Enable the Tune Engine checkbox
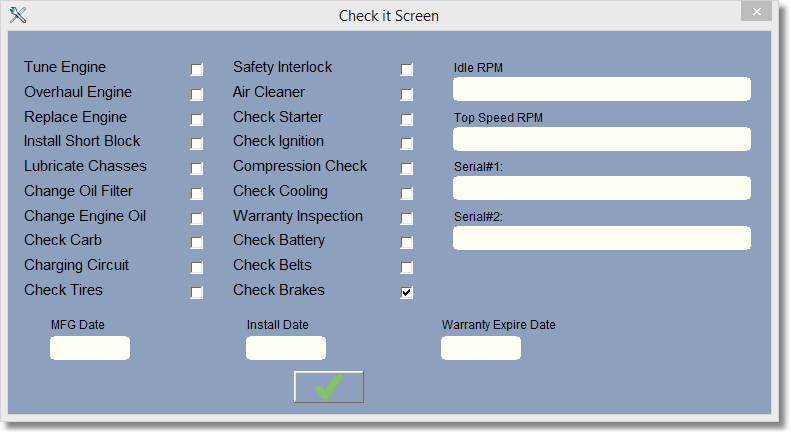This screenshot has width=791, height=434. 197,70
